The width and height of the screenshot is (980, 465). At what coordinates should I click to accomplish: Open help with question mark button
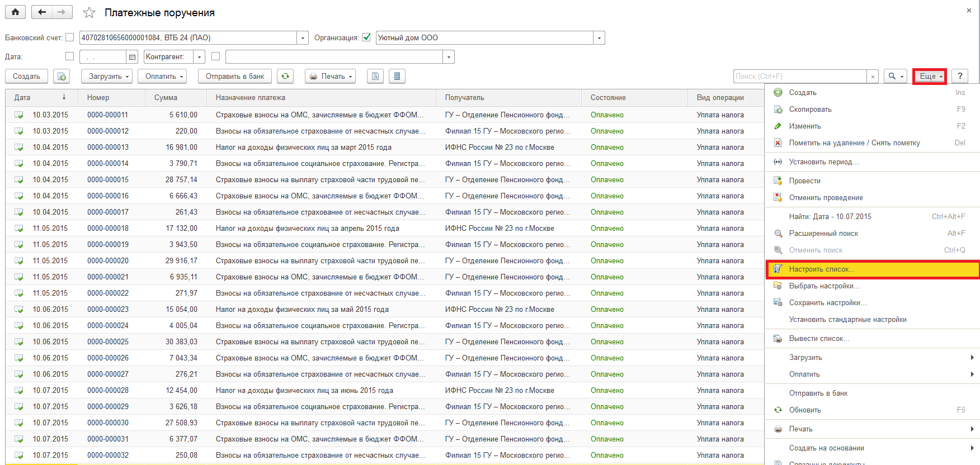point(960,76)
